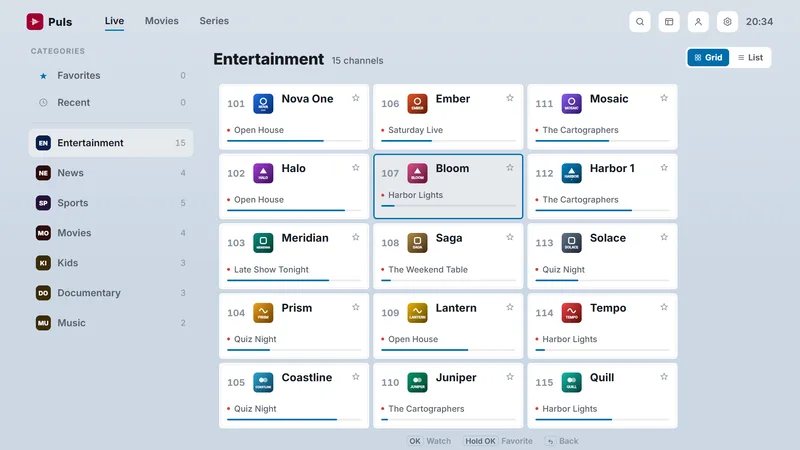
Task: Open the TV guide layout icon
Action: (669, 22)
